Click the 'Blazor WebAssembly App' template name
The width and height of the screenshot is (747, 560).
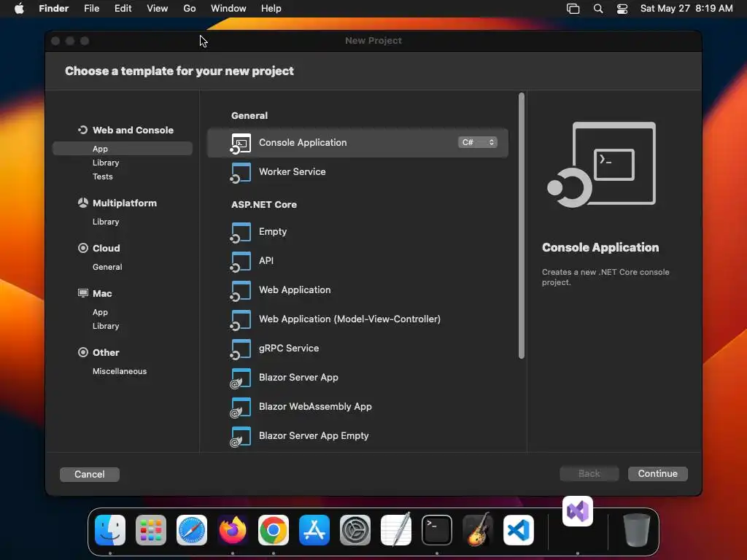315,407
